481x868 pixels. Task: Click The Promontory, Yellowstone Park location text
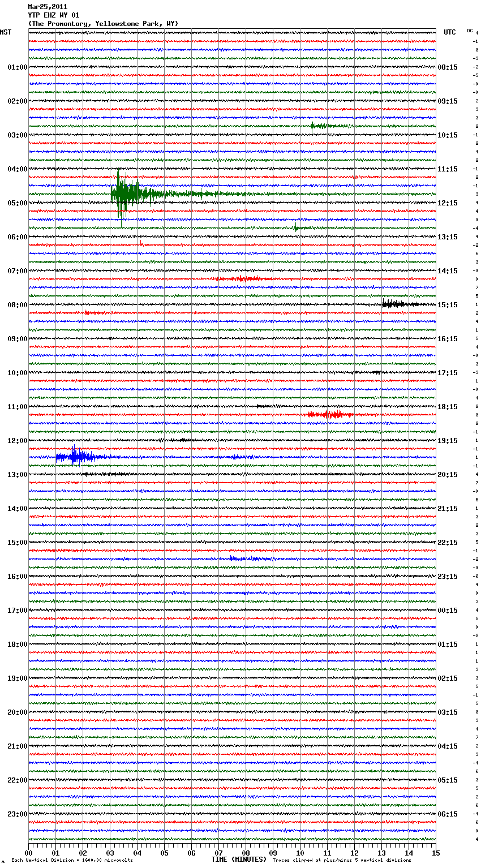pyautogui.click(x=103, y=24)
